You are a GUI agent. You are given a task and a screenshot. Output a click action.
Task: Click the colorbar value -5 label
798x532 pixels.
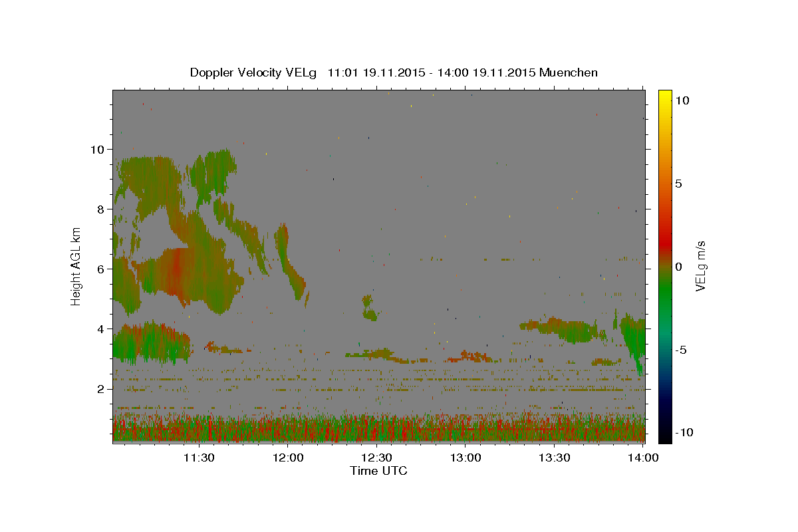coord(681,350)
